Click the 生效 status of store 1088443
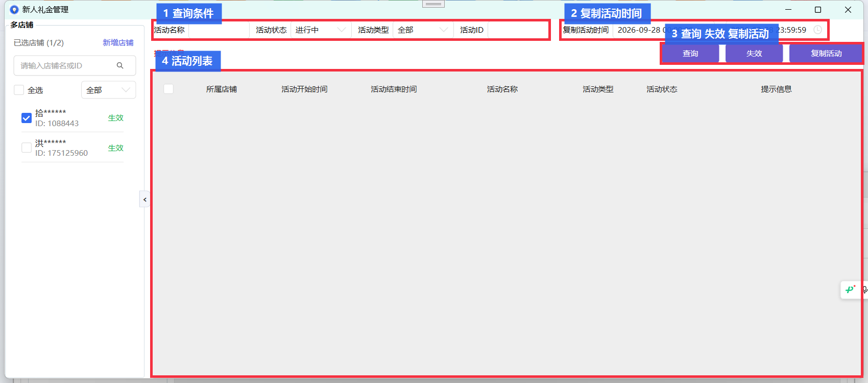 coord(116,117)
